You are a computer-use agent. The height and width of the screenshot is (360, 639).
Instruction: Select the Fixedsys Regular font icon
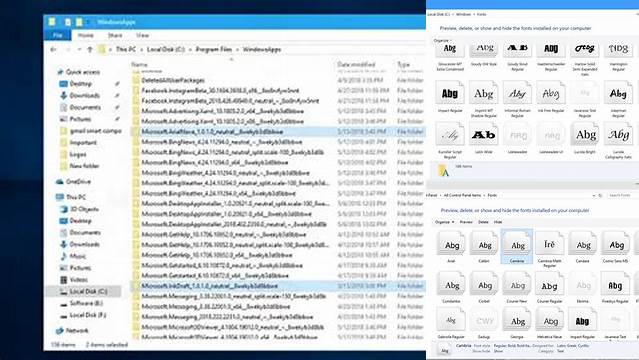click(615, 284)
